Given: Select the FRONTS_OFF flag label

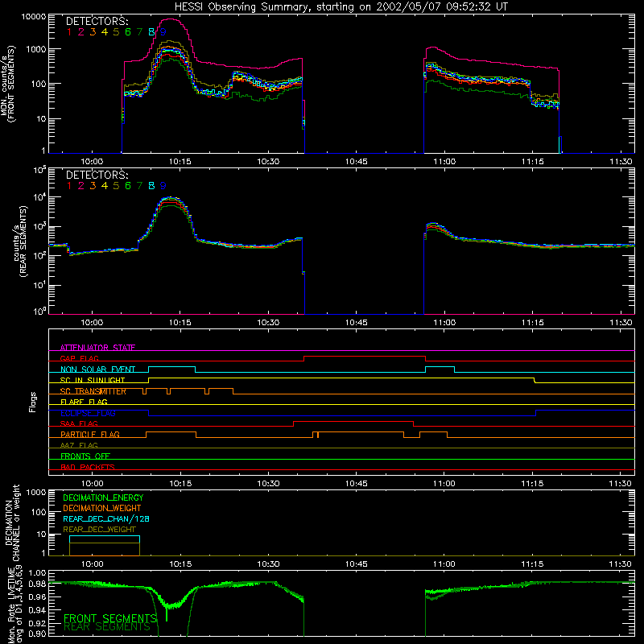Looking at the screenshot, I should 85,456.
